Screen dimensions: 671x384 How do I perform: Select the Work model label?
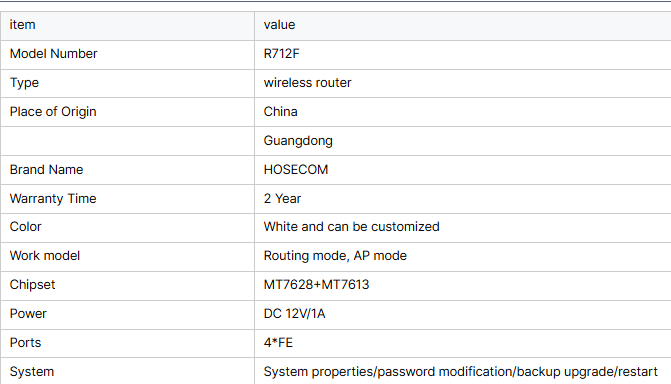45,256
